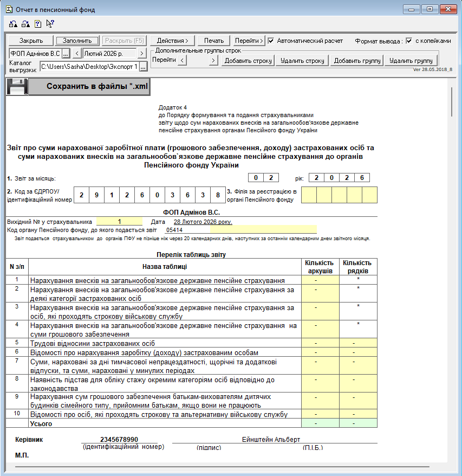Open the help question-mark icon
Viewport: 462px width, 476px height.
[x=38, y=24]
